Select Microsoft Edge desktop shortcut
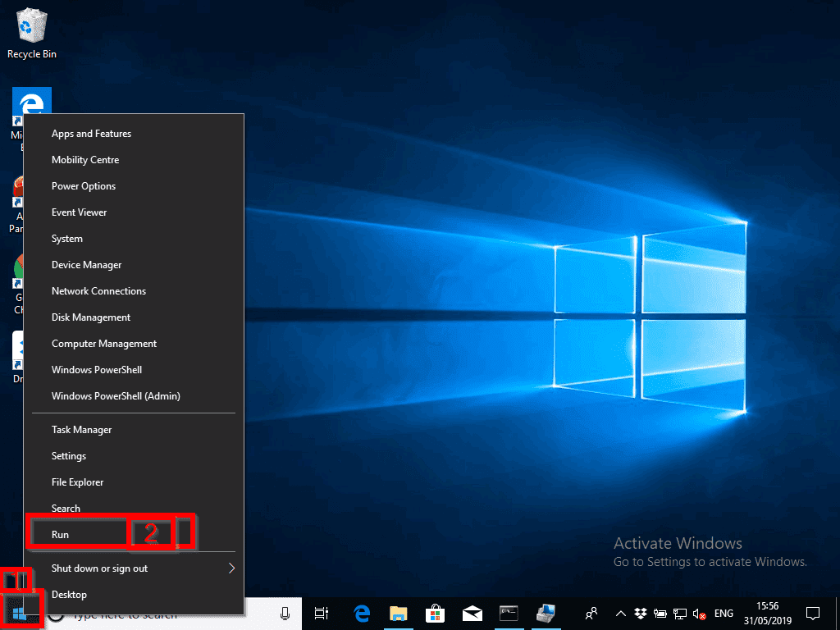Screen dimensions: 840x630 click(x=32, y=101)
